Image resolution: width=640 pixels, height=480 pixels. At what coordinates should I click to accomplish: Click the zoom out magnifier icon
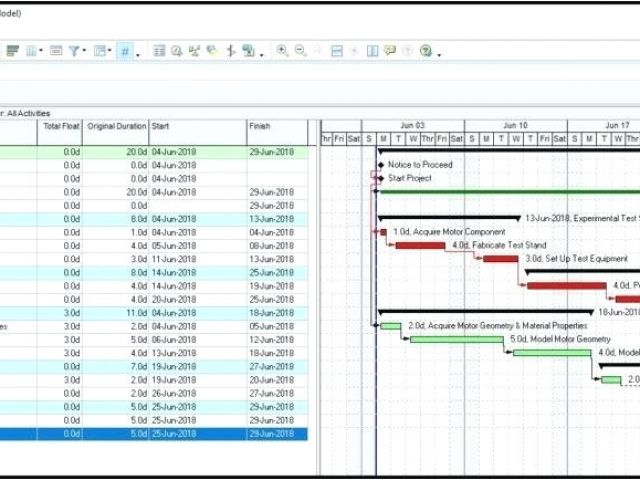300,51
